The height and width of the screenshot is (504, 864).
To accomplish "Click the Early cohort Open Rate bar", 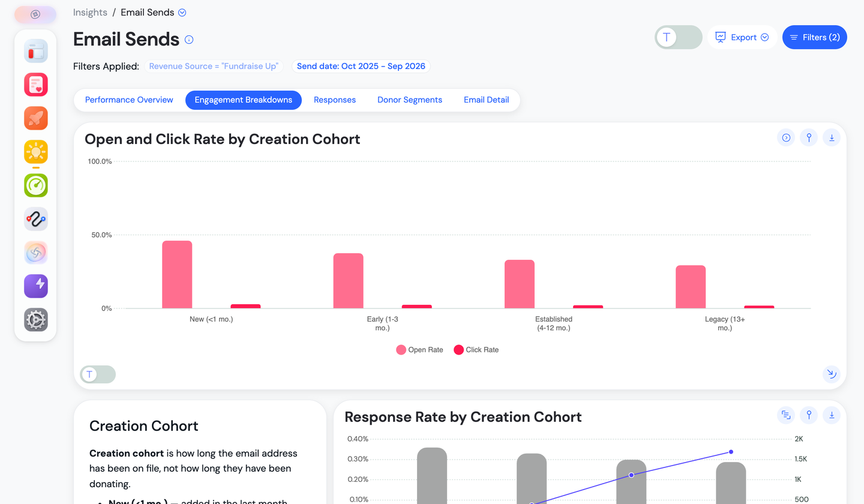I will click(348, 281).
